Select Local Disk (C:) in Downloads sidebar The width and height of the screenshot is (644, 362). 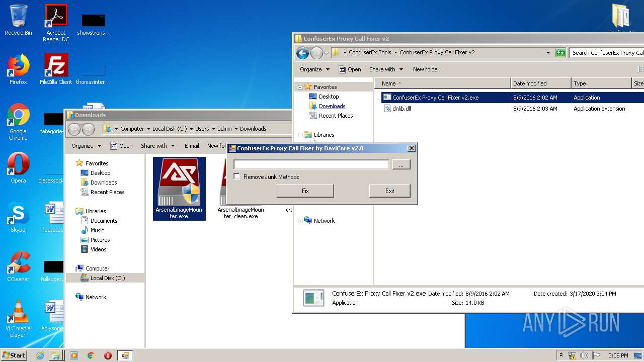tap(108, 278)
